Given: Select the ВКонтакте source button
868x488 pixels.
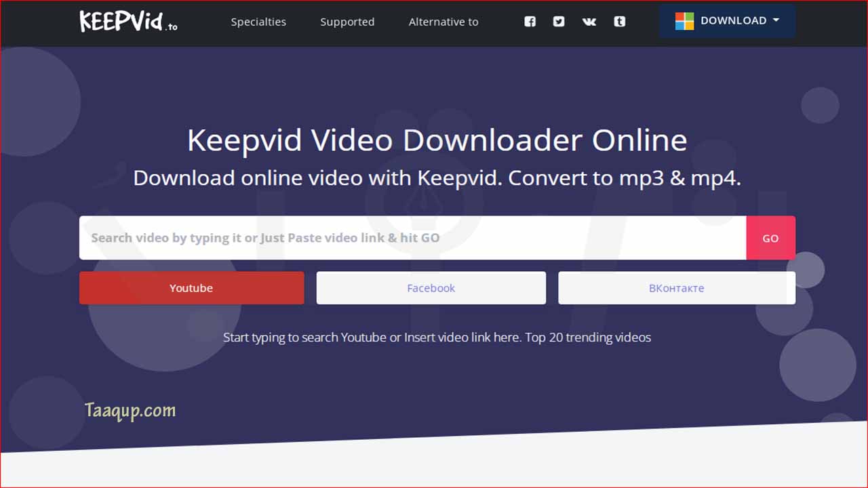Looking at the screenshot, I should [677, 288].
